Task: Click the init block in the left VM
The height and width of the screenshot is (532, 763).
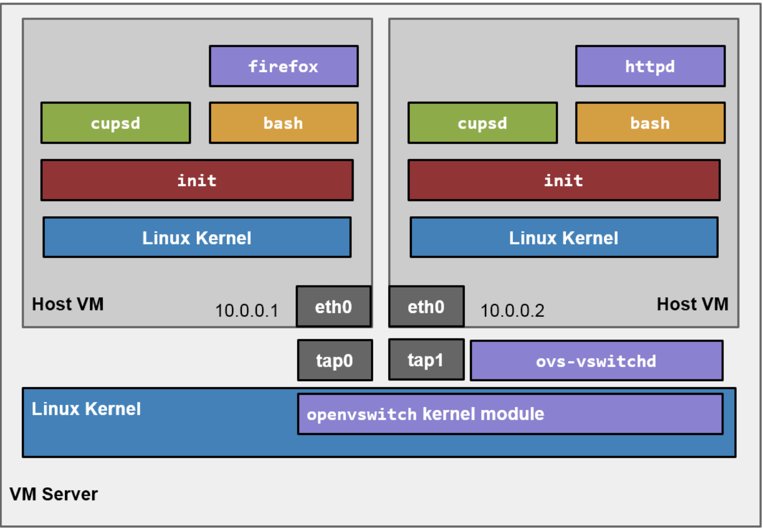Action: [x=197, y=180]
